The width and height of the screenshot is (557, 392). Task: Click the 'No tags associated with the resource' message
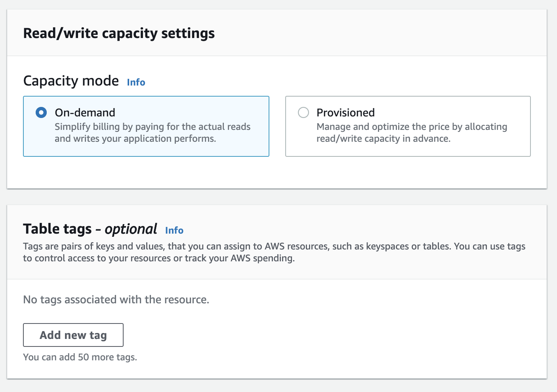(x=116, y=300)
